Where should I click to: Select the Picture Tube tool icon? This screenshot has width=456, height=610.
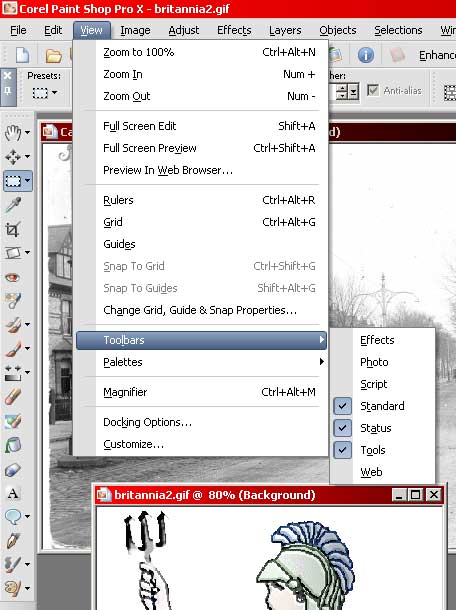click(13, 421)
